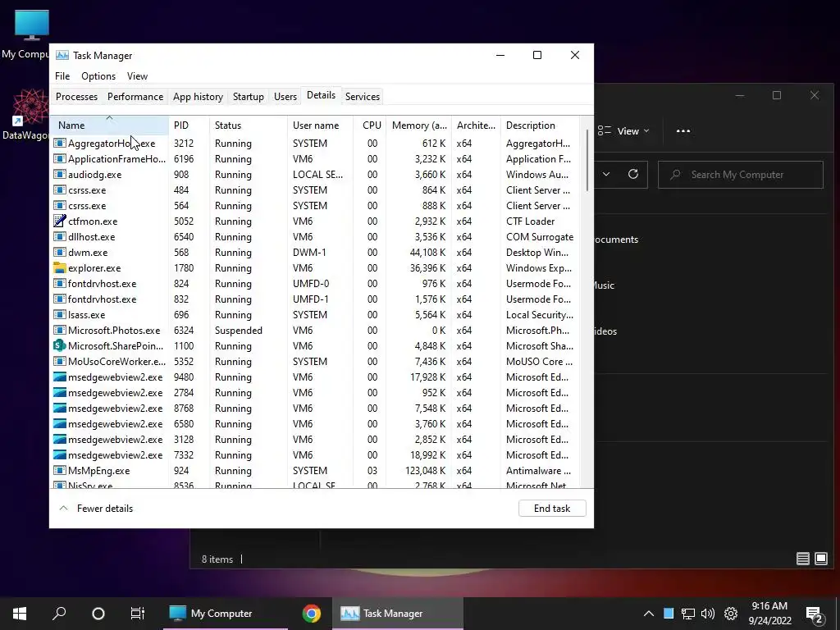Switch to the Services tab

click(x=362, y=97)
